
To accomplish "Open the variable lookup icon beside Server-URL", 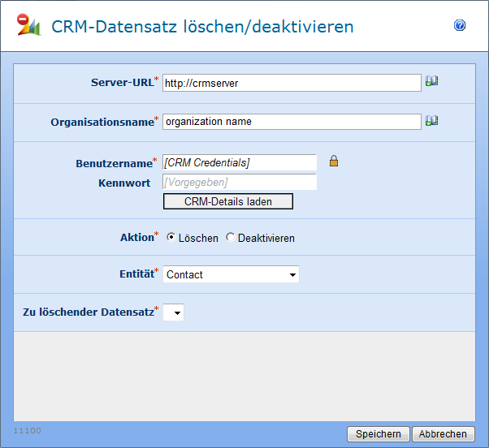I will [431, 81].
